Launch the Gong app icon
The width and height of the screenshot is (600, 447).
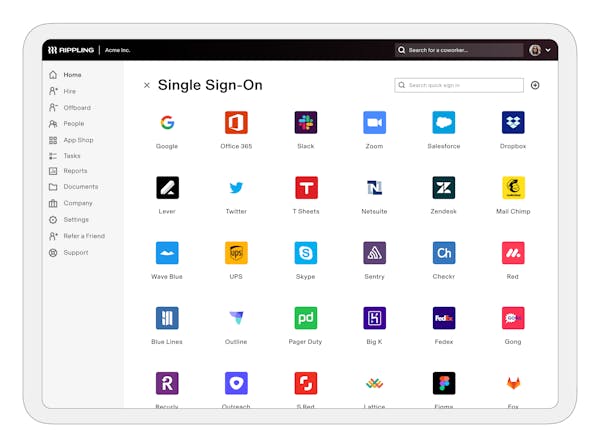pyautogui.click(x=513, y=318)
